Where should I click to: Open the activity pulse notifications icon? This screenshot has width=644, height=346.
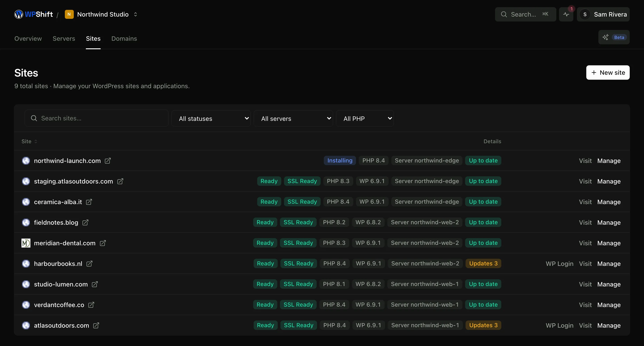[x=566, y=14]
